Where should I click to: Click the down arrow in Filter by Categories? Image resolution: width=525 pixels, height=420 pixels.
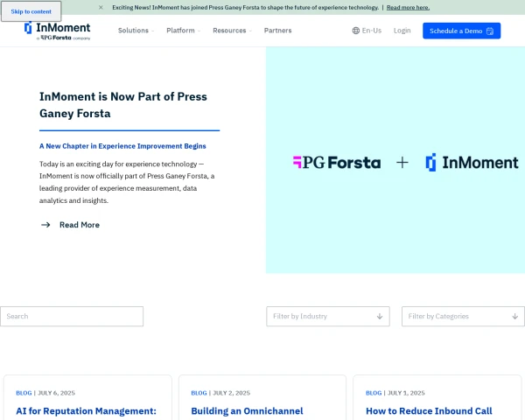coord(515,316)
